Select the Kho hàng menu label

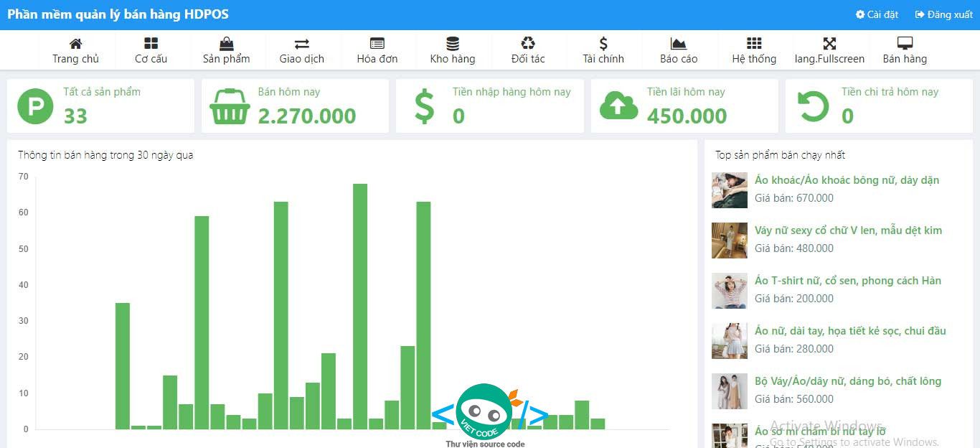453,59
